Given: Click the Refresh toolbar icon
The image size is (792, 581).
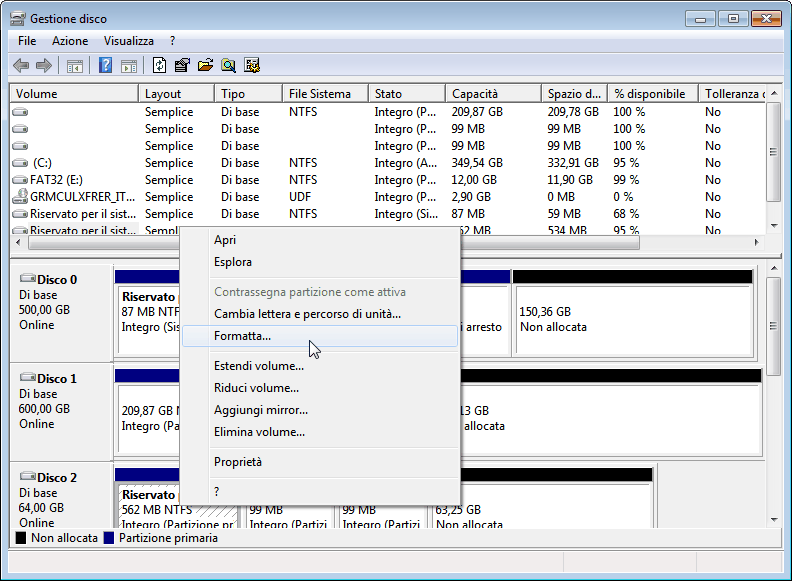Looking at the screenshot, I should click(159, 66).
